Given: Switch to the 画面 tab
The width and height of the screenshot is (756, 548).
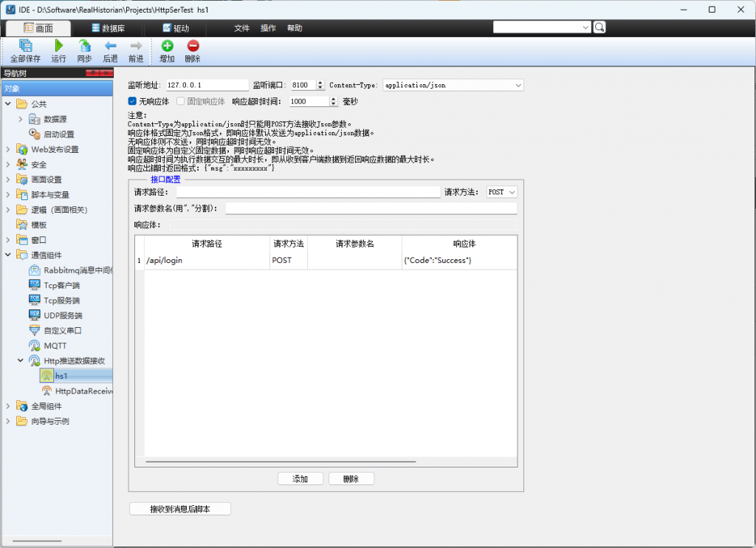Looking at the screenshot, I should coord(38,29).
